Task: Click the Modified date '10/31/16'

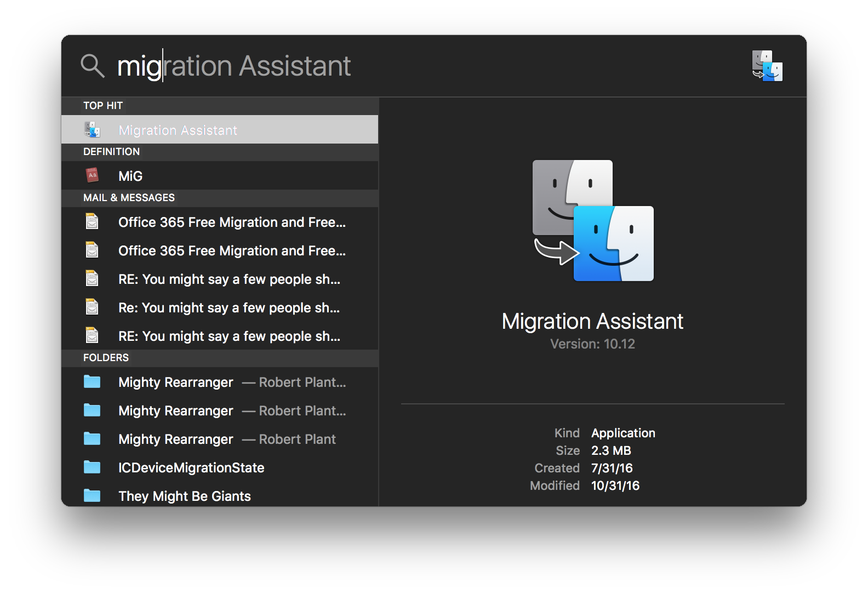Action: [615, 486]
